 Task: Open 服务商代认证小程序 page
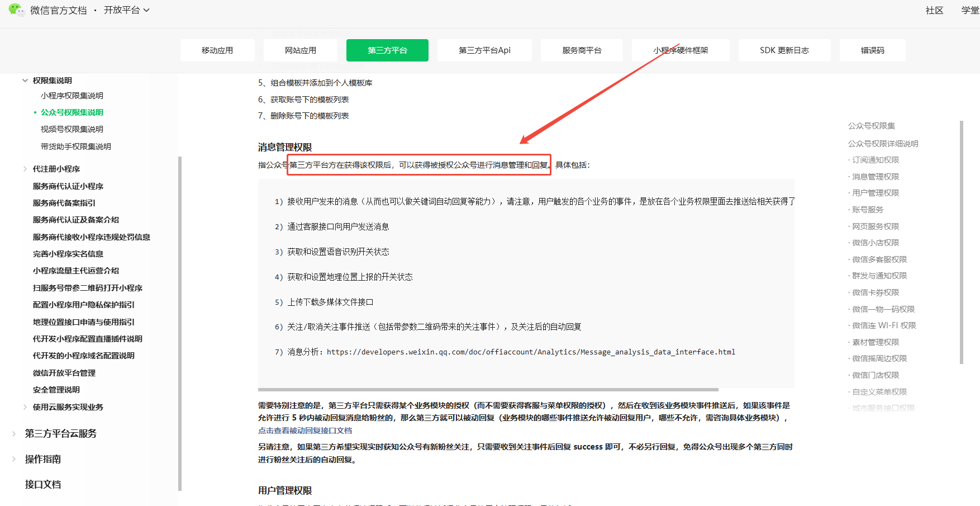(68, 186)
